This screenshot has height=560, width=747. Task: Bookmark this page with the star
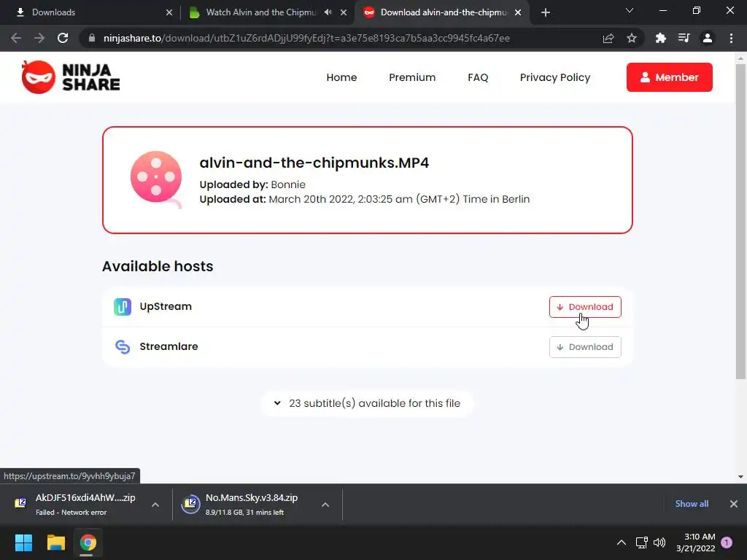click(632, 38)
